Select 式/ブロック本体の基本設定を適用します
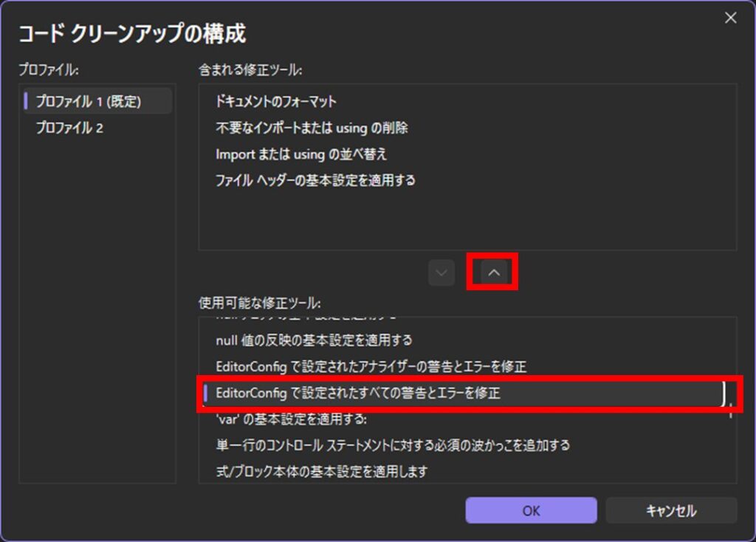 click(322, 471)
